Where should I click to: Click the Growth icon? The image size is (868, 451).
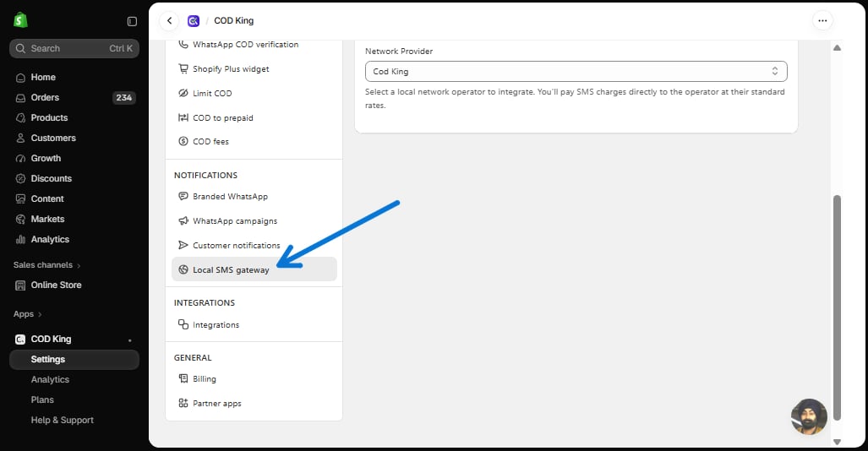[x=20, y=158]
